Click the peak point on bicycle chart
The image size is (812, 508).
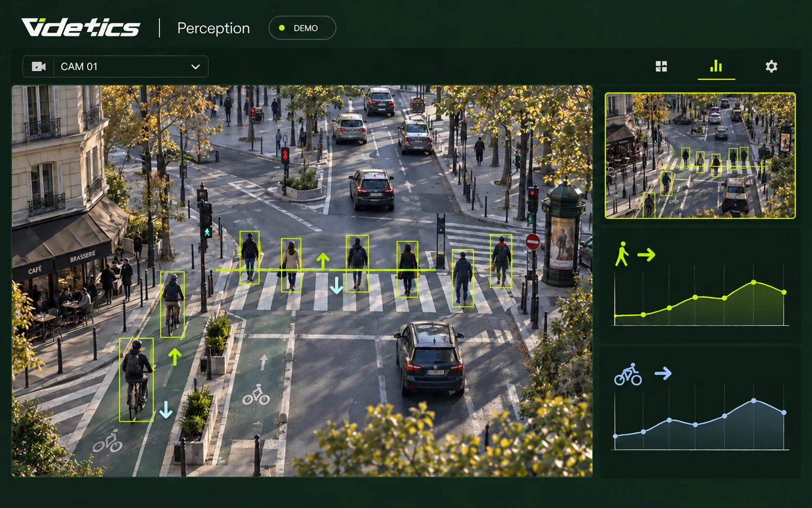point(754,400)
